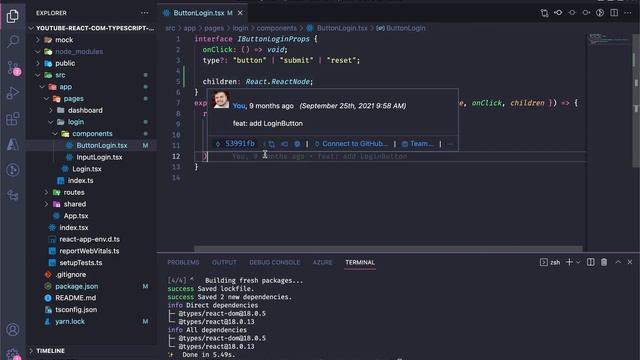Open package.json file
The image size is (640, 360).
tap(76, 287)
